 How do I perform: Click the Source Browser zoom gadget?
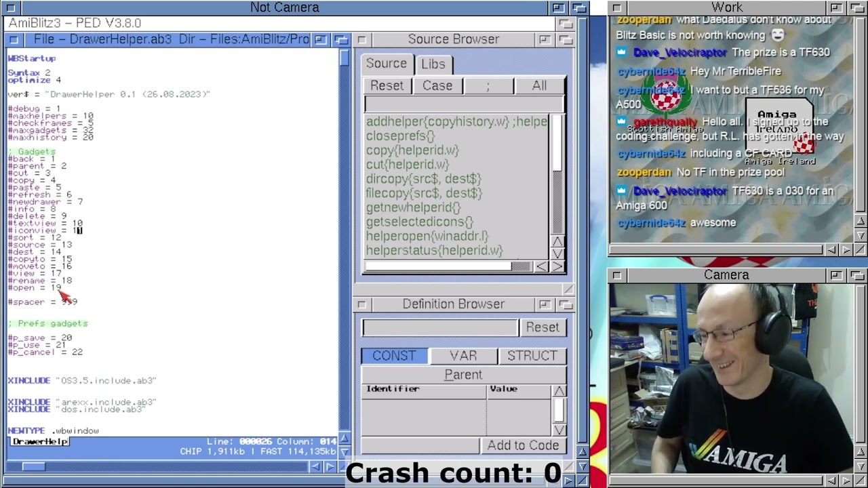pos(545,39)
